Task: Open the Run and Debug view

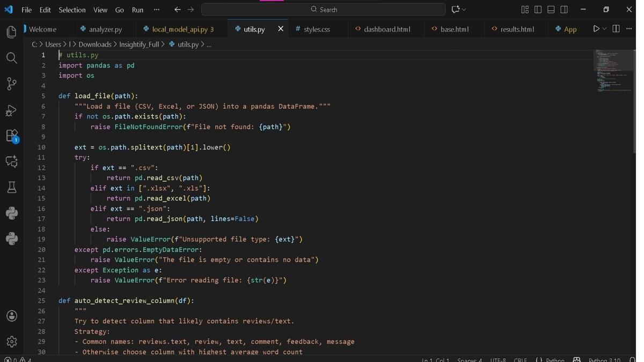Action: click(11, 110)
